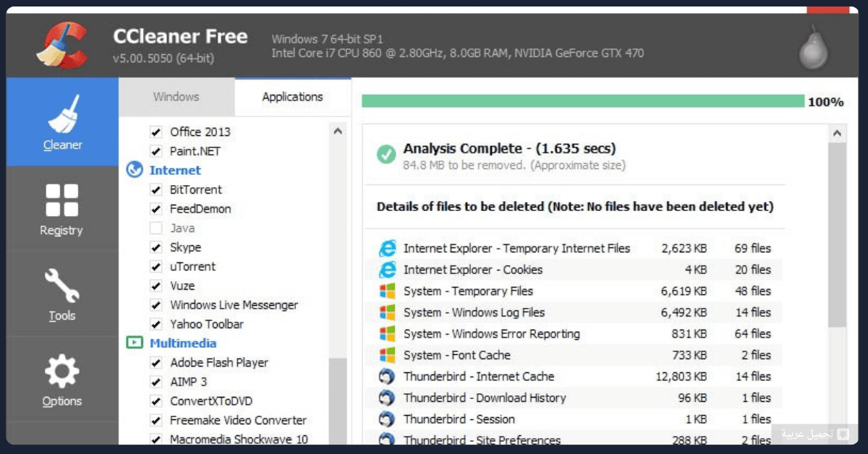868x454 pixels.
Task: Click the green Analysis Complete checkmark icon
Action: coord(386,154)
